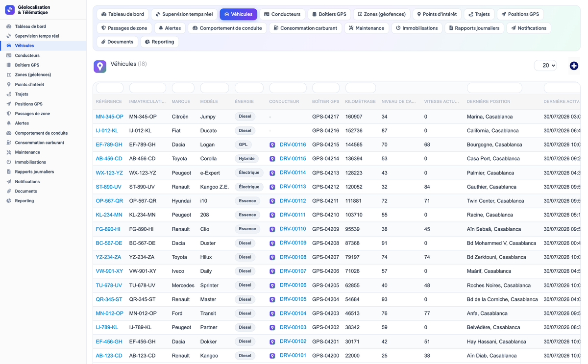Image resolution: width=588 pixels, height=364 pixels.
Task: Click the Twin Center, Casablanca position cell
Action: pos(495,201)
